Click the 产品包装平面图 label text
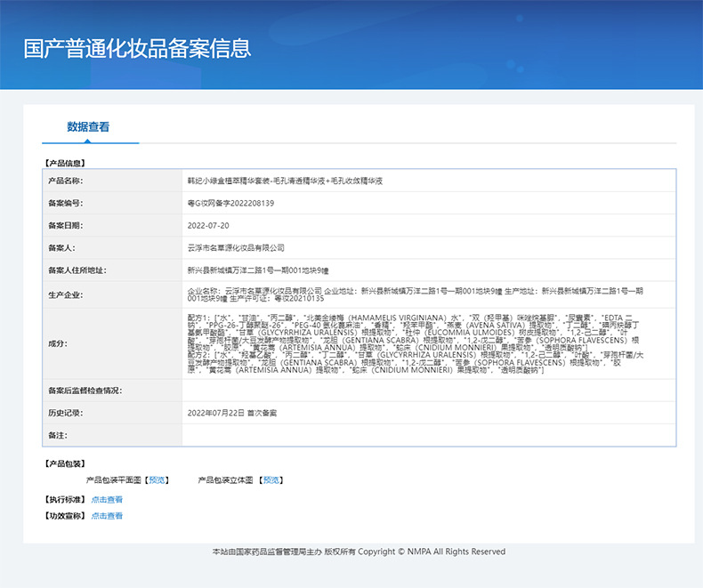703x588 pixels. (113, 480)
